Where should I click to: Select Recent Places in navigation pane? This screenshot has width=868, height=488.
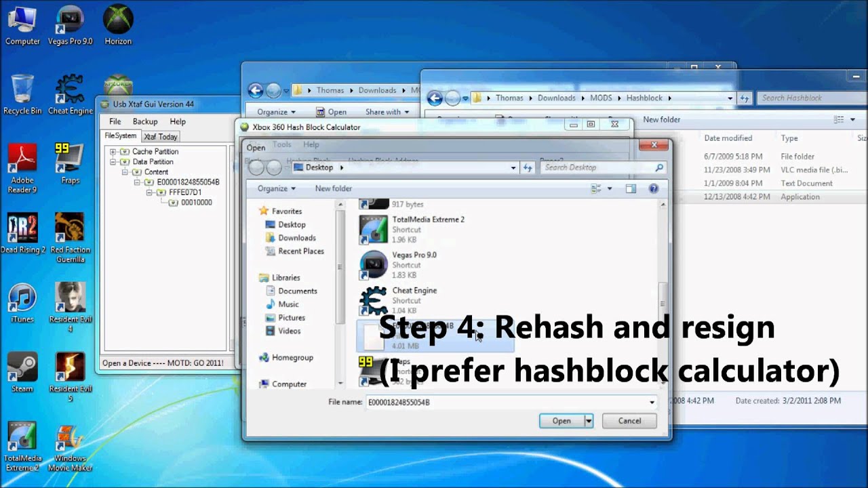(x=300, y=251)
